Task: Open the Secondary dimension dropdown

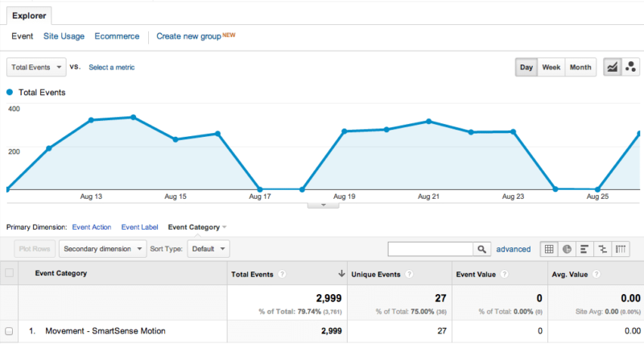Action: tap(104, 249)
